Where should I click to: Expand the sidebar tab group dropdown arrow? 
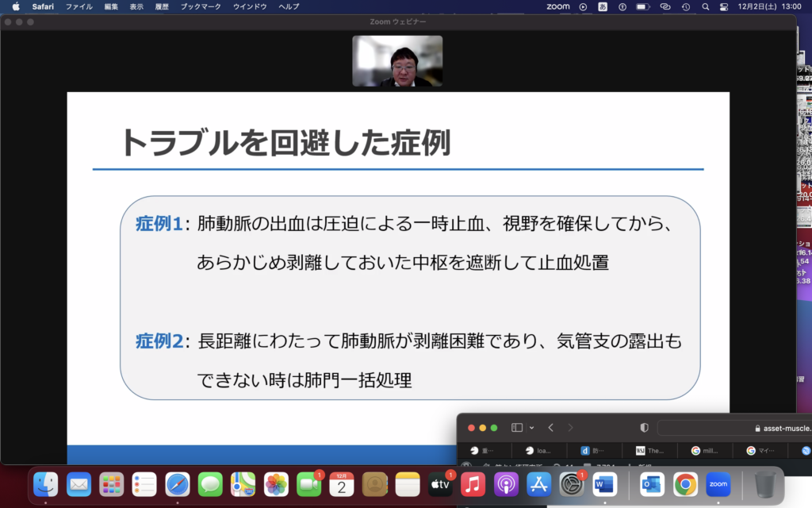pos(531,427)
